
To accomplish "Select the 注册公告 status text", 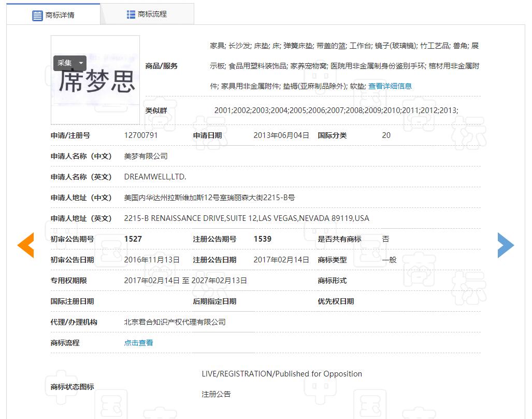I will click(216, 394).
